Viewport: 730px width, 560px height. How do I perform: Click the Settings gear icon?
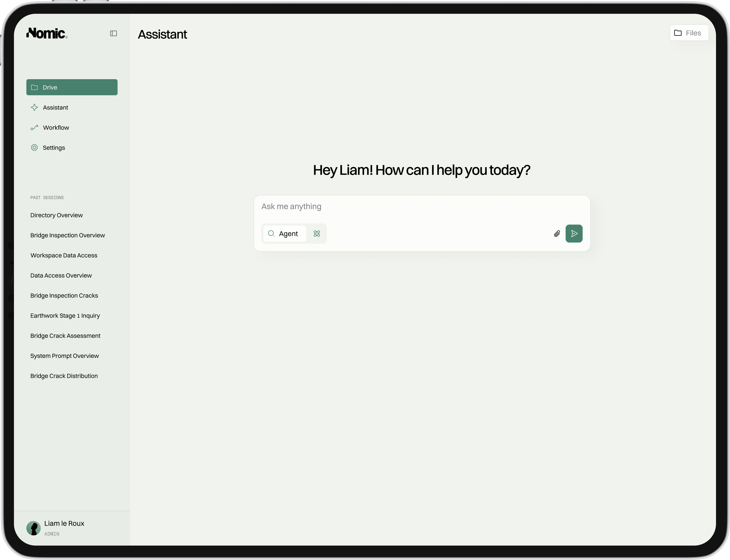[x=34, y=148]
